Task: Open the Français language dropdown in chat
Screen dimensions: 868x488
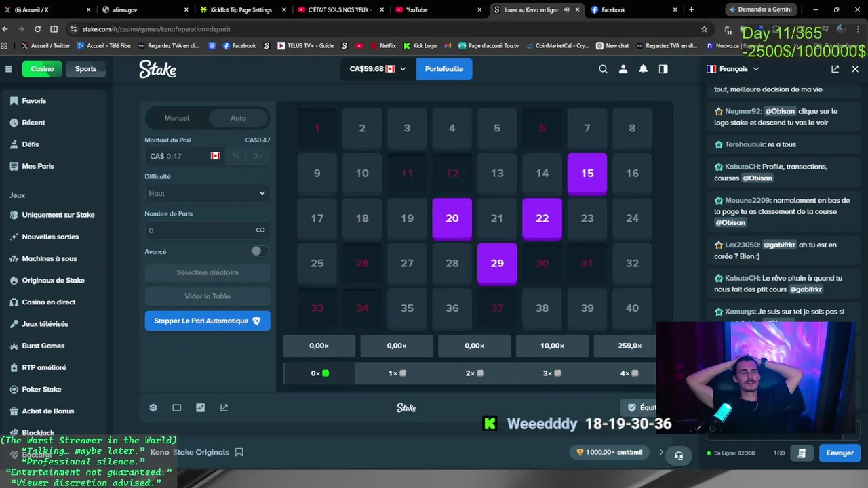Action: click(x=733, y=69)
